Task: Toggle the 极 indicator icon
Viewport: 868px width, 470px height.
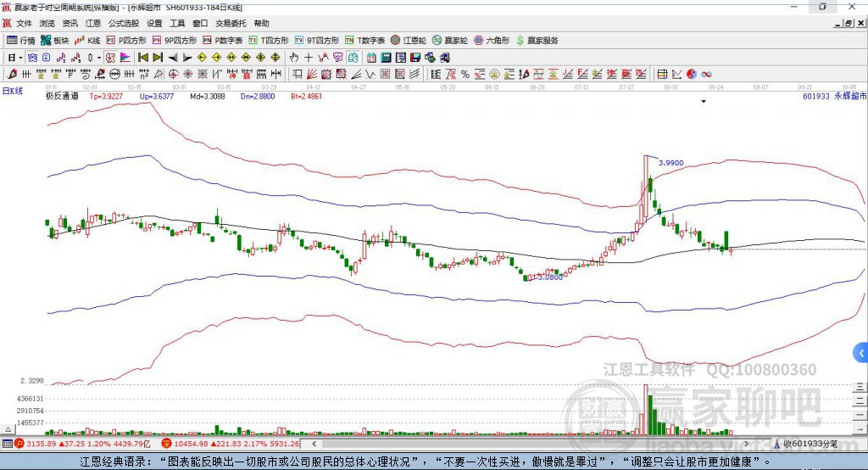Action: tap(111, 58)
